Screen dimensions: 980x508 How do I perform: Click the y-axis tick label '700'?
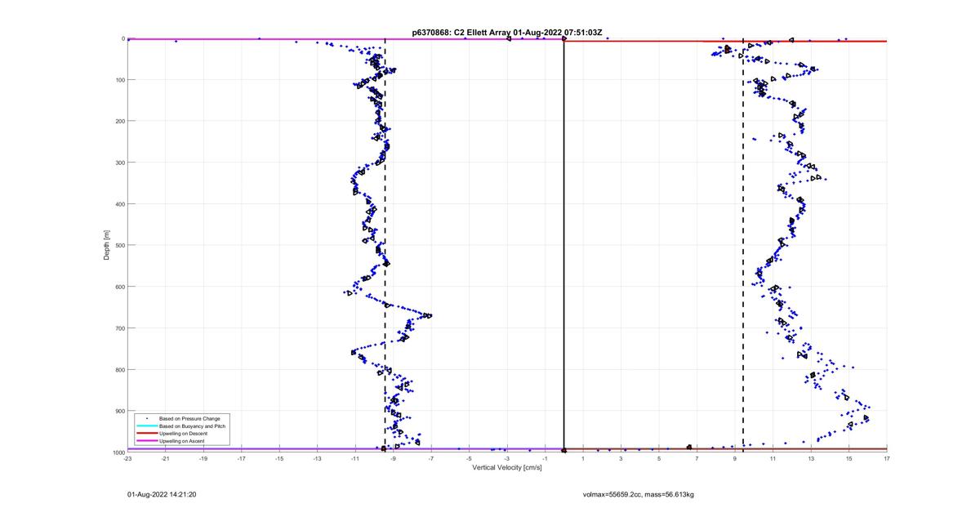tap(119, 328)
